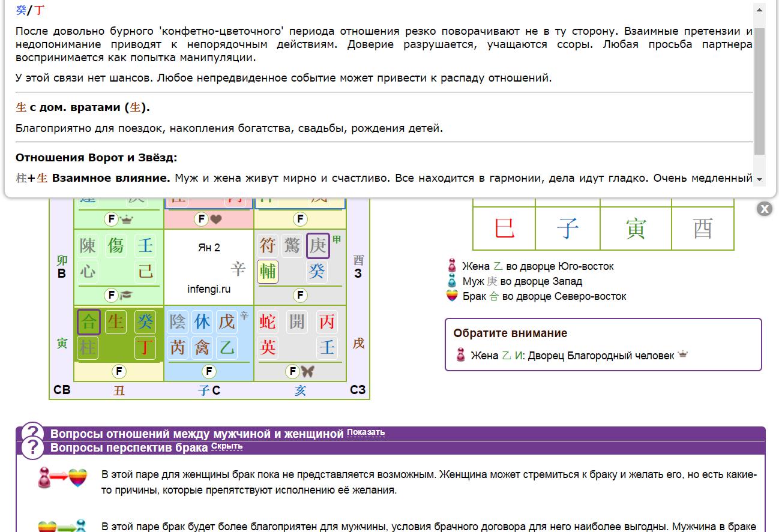The image size is (779, 532).
Task: Select the boxed 庚 stem in the West palace
Action: 317,245
